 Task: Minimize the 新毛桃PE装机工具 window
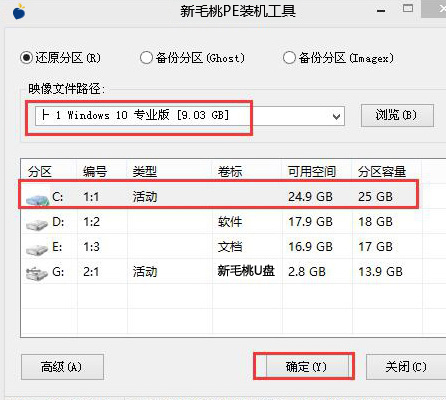coord(381,11)
